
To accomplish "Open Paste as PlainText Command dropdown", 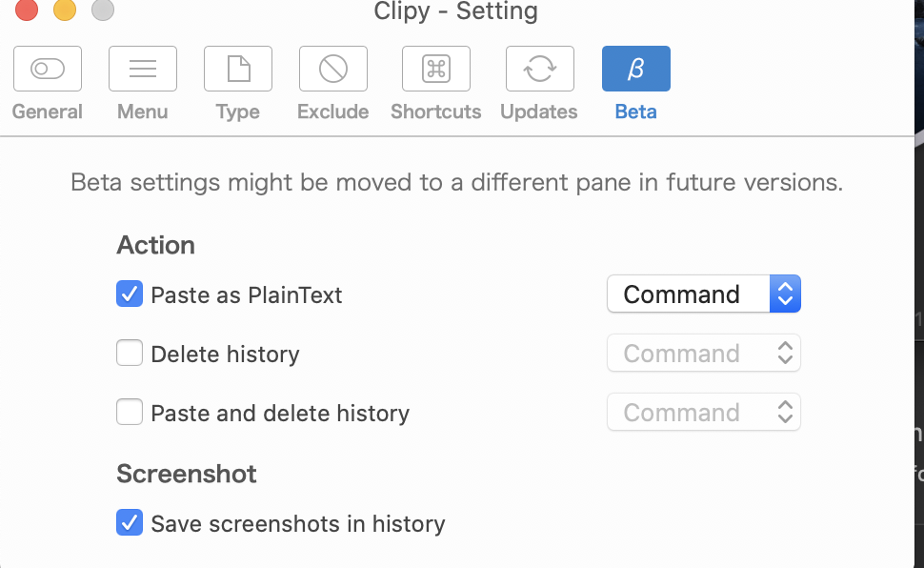I will (704, 294).
